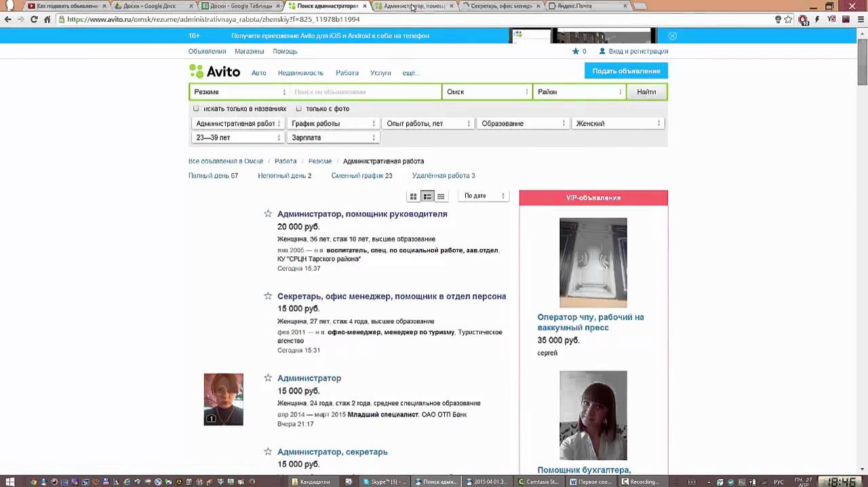Viewport: 868px width, 487px height.
Task: Open 'Помощник бухгалтера' VIP ad photo
Action: (593, 415)
